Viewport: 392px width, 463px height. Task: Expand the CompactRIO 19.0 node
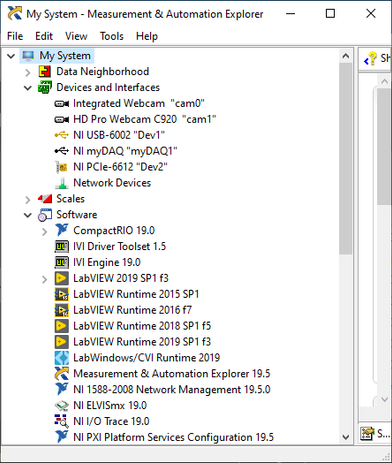(x=44, y=231)
